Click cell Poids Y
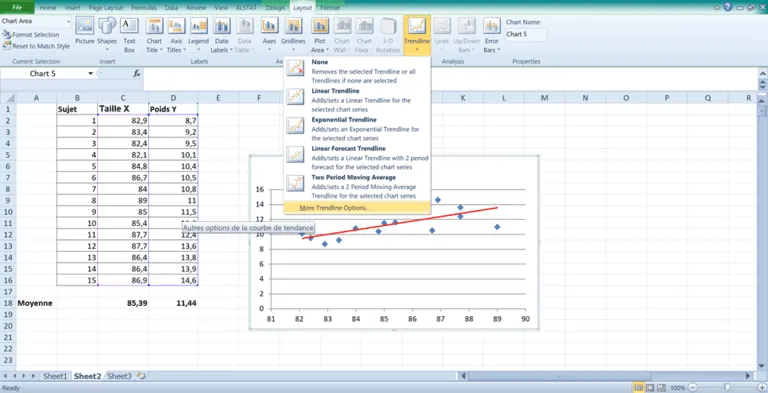Image resolution: width=768 pixels, height=393 pixels. tap(173, 109)
